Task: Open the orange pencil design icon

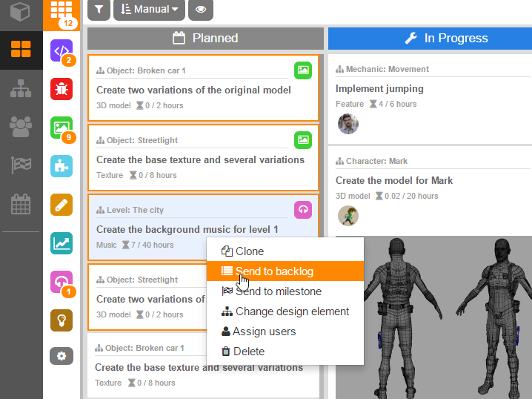Action: point(61,205)
